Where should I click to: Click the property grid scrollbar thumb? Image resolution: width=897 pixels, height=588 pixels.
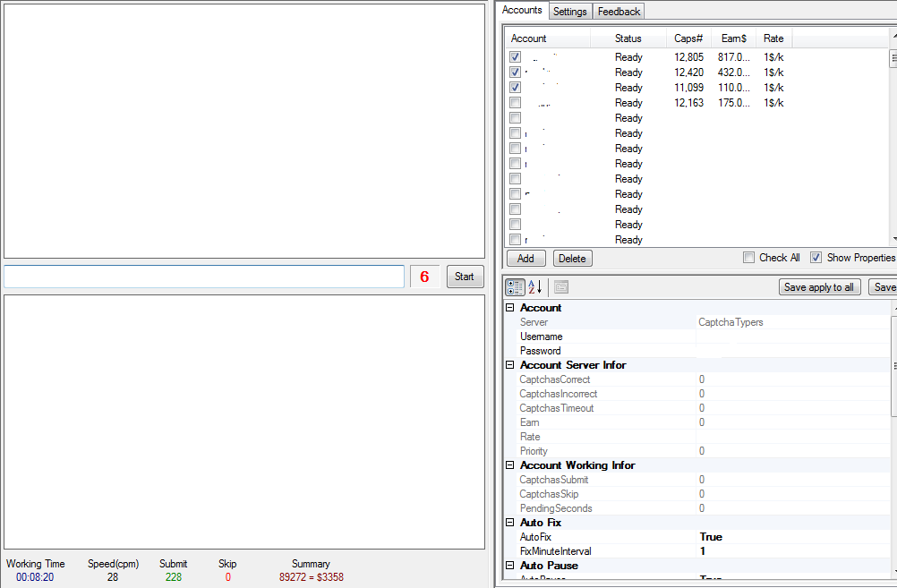894,365
